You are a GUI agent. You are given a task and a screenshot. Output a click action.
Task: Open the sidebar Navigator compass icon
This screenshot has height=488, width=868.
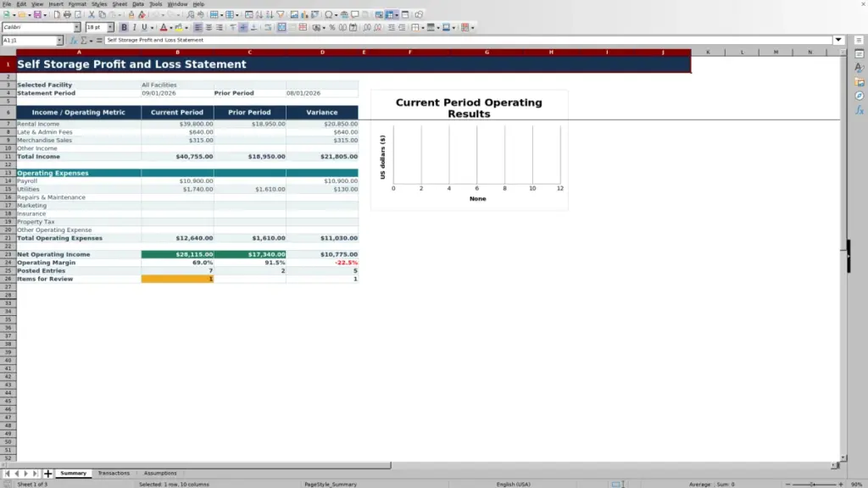860,96
